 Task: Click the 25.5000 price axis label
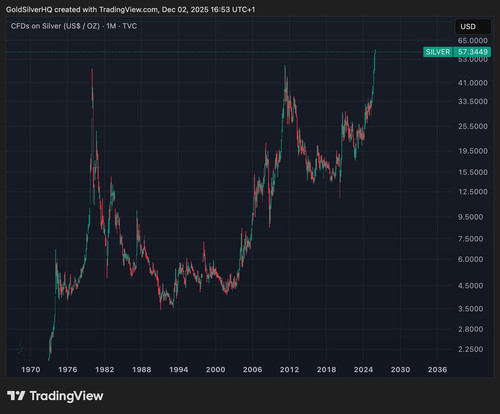pos(473,126)
